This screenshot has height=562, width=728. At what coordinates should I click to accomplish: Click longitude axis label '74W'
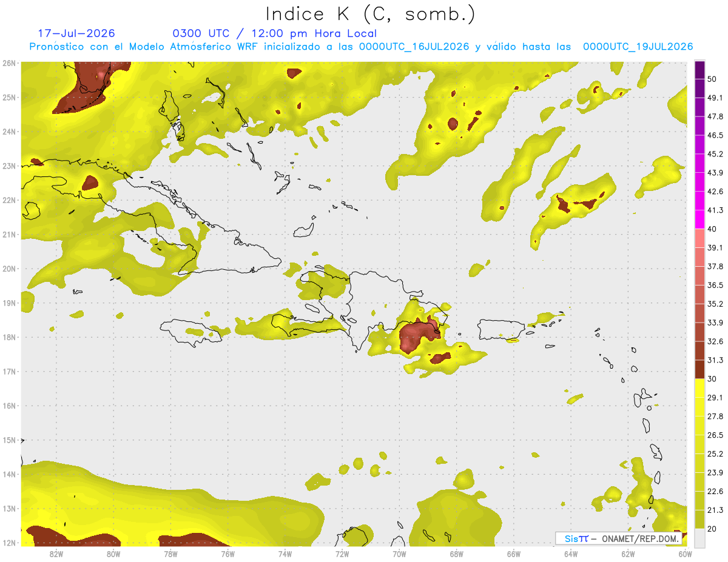[x=285, y=554]
